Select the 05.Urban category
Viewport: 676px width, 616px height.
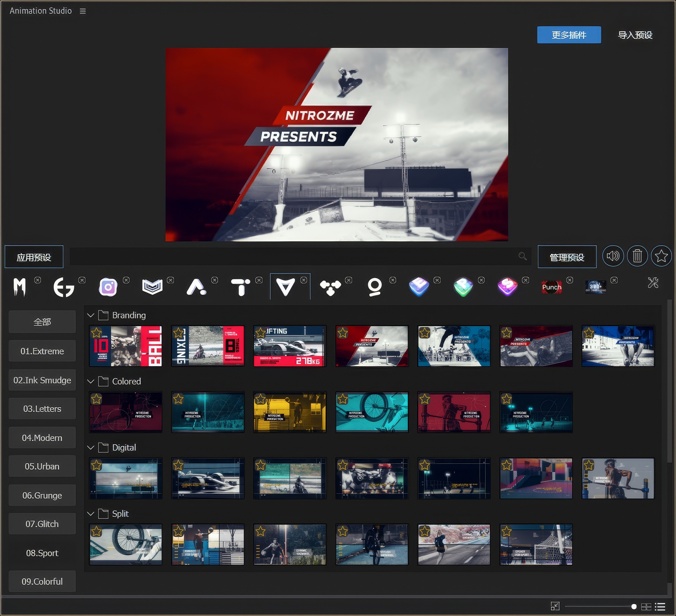tap(42, 466)
